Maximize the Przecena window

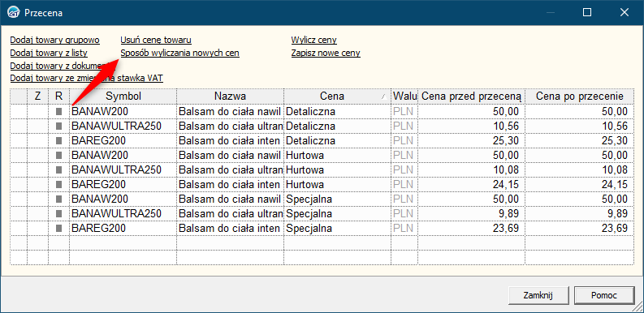(587, 13)
